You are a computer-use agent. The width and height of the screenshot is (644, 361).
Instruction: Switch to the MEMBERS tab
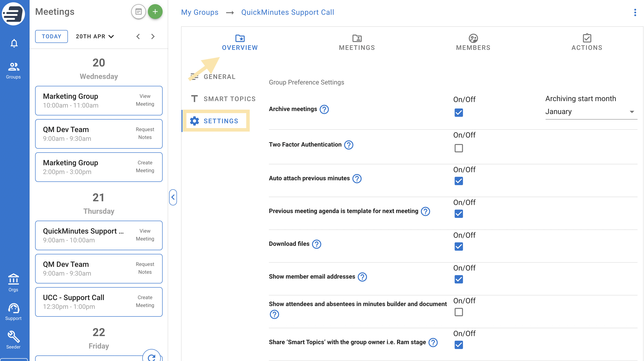click(473, 42)
